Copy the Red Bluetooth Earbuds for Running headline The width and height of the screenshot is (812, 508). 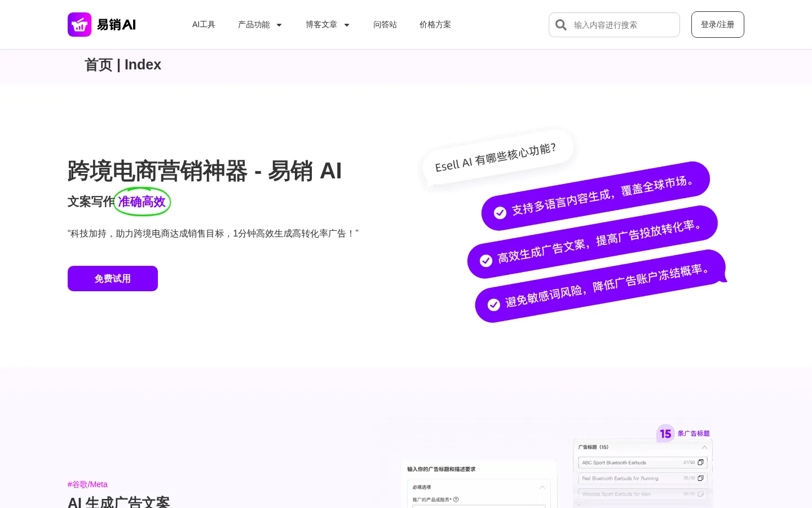(701, 478)
